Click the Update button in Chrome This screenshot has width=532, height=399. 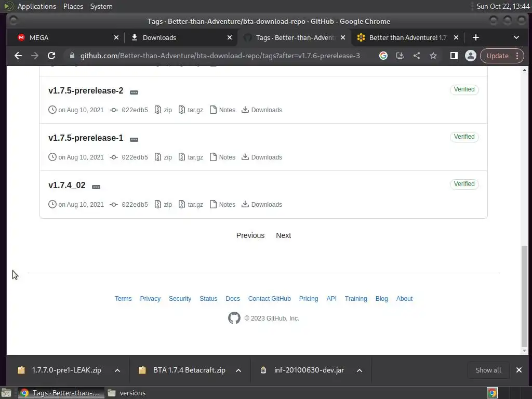click(497, 56)
